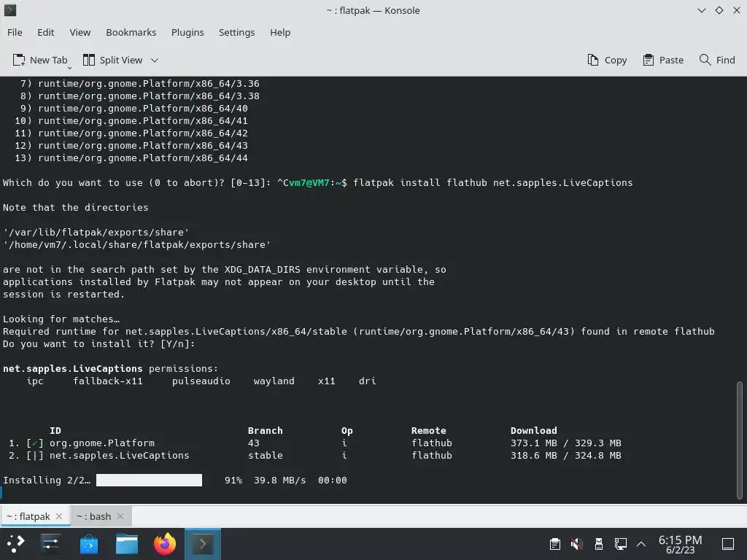Open the removable devices tray icon
This screenshot has width=747, height=560.
tap(599, 544)
